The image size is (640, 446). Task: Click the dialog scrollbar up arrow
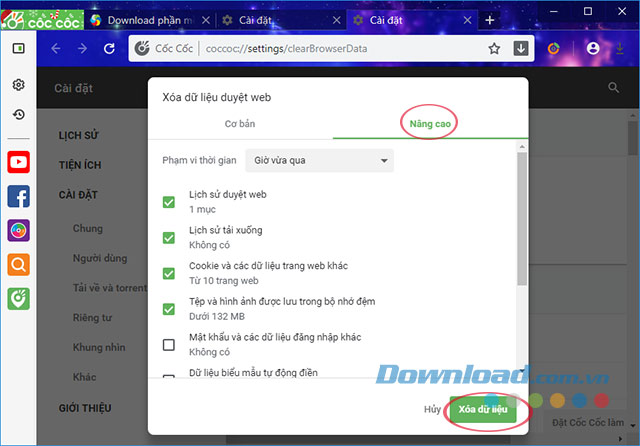(522, 146)
